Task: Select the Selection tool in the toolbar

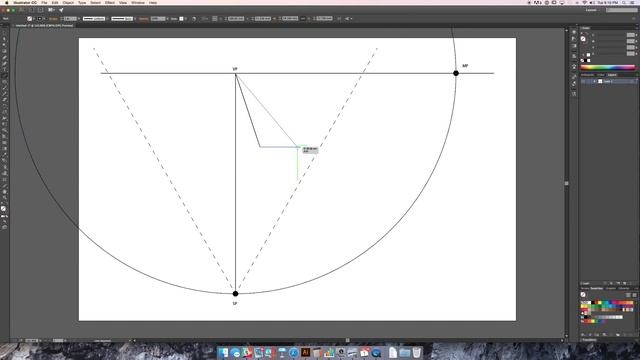Action: click(4, 33)
